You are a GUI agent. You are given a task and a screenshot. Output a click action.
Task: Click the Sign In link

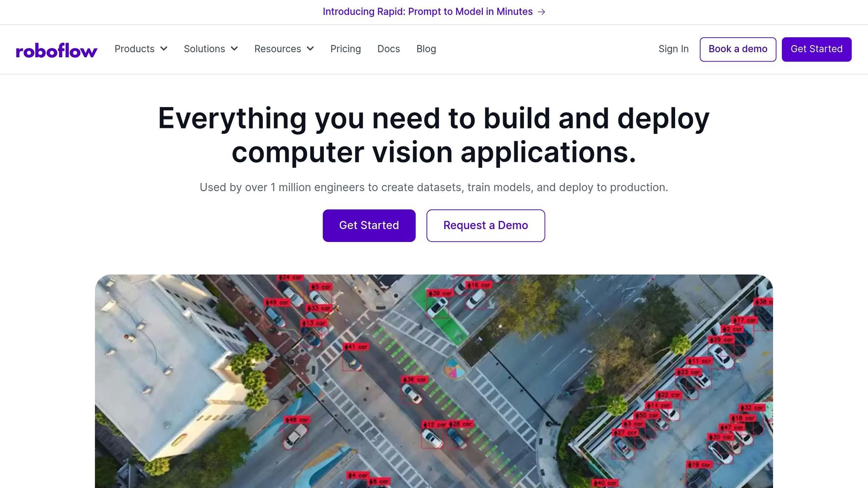(x=673, y=49)
